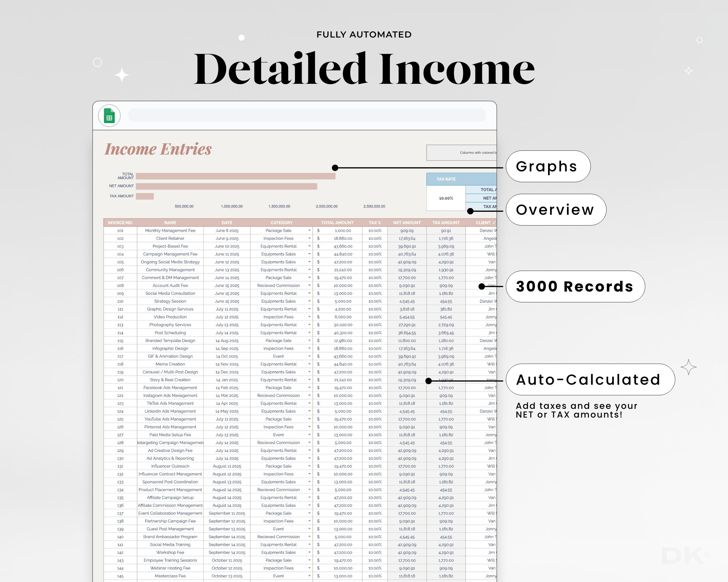Select Masterclass Fee cell
The width and height of the screenshot is (728, 582).
coord(170,576)
